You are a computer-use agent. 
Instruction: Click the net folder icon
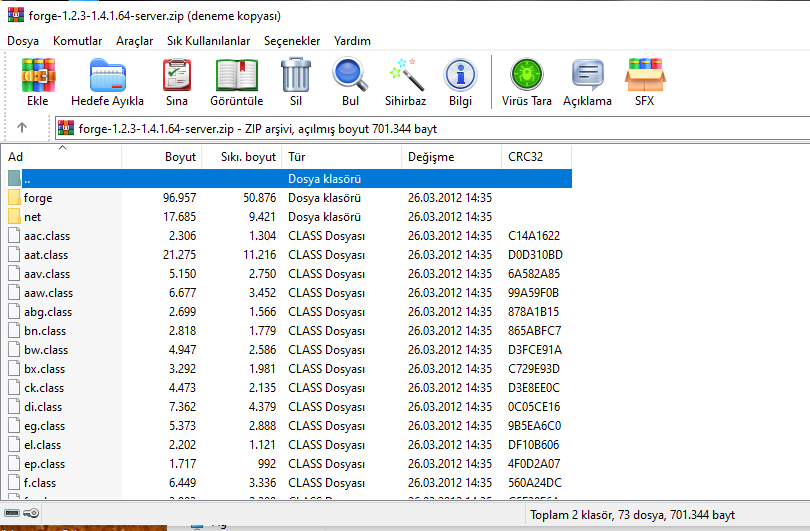click(14, 216)
